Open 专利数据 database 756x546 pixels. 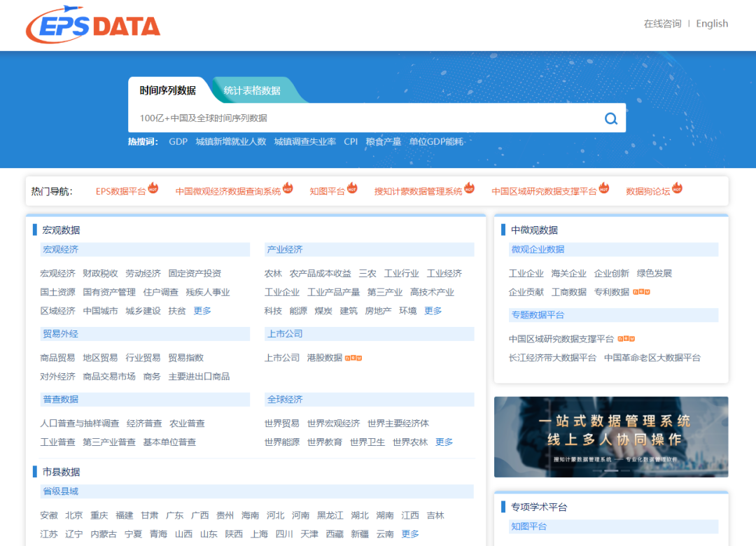(x=611, y=293)
